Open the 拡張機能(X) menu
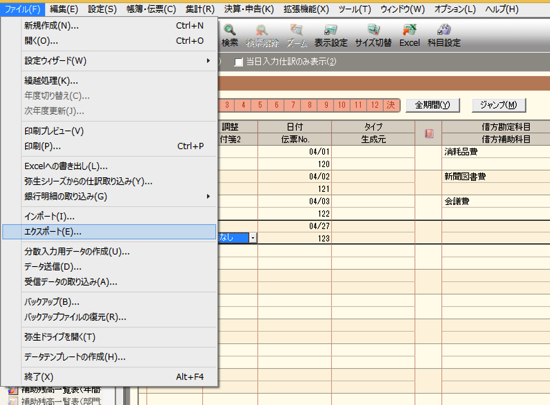550x405 pixels. (306, 9)
